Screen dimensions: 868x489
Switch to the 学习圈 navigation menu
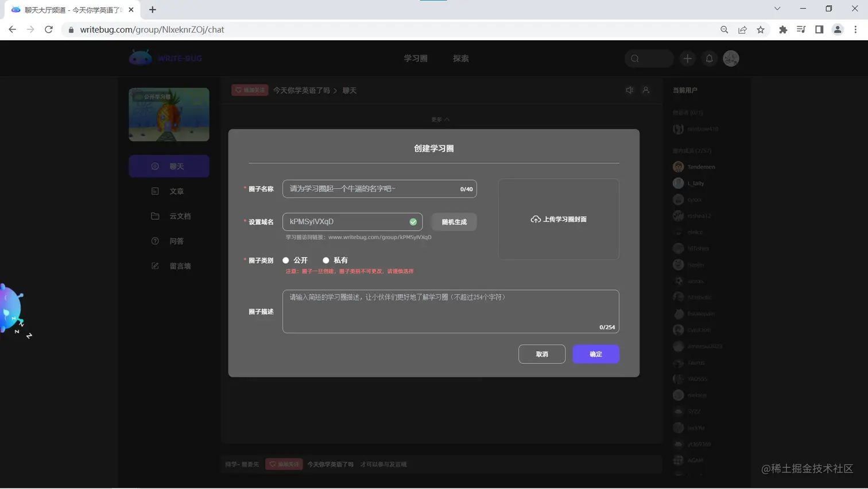tap(416, 58)
